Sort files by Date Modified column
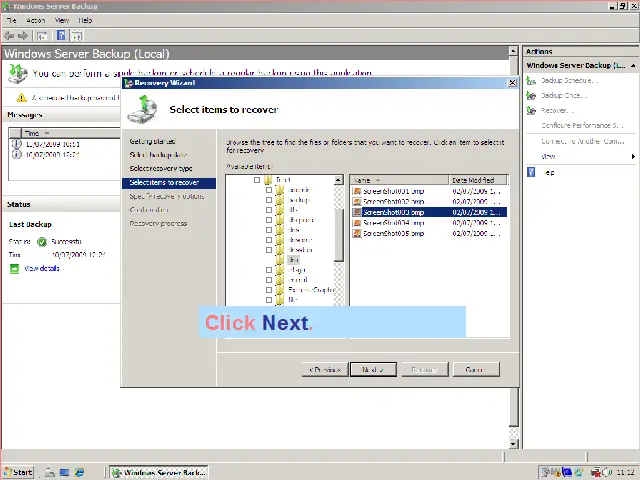 [478, 180]
